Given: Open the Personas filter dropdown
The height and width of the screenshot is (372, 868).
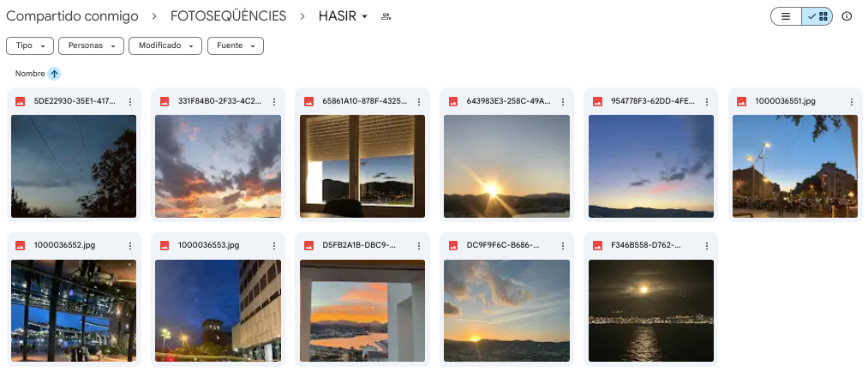Looking at the screenshot, I should (x=91, y=46).
